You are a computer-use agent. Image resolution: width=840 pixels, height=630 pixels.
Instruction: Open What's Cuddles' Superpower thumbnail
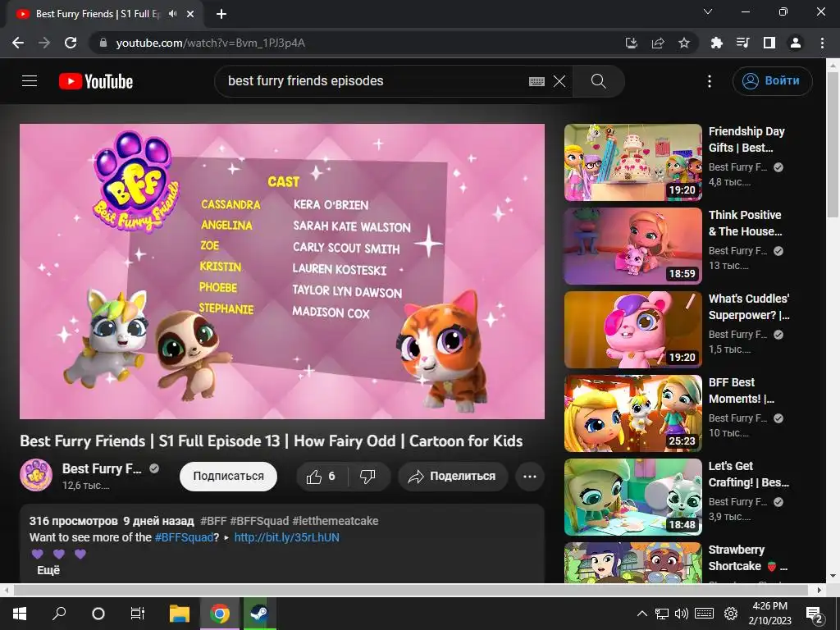click(x=633, y=330)
